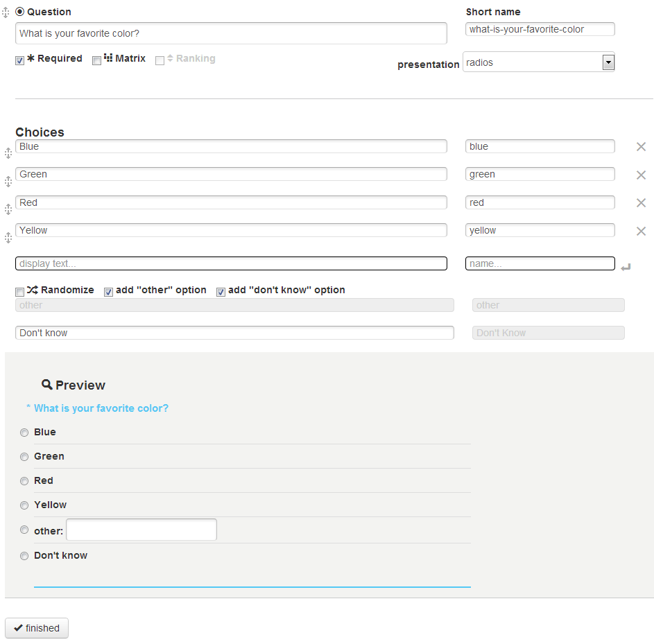Delete the blue choice with its X
654x644 pixels.
coord(641,147)
